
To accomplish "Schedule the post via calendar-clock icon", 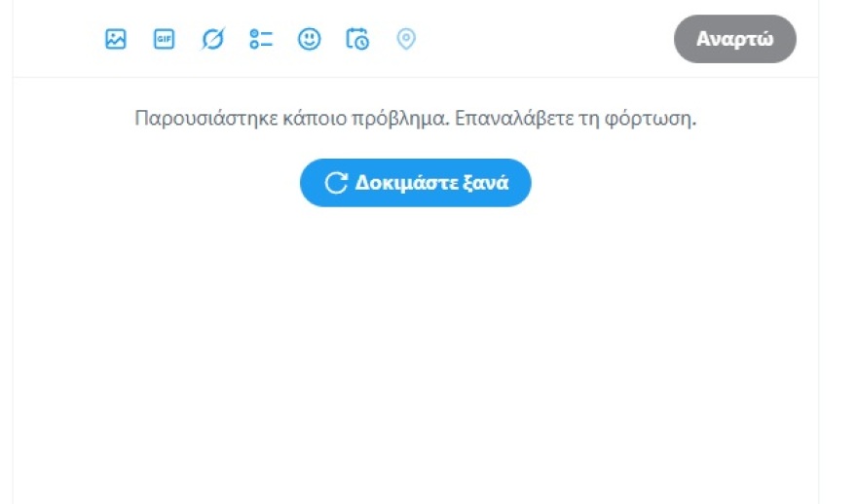I will tap(357, 39).
